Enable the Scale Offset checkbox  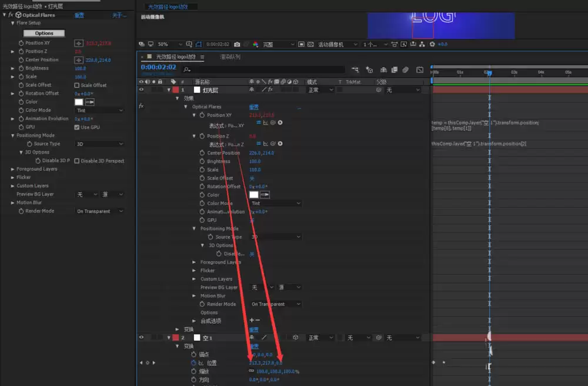click(x=77, y=85)
